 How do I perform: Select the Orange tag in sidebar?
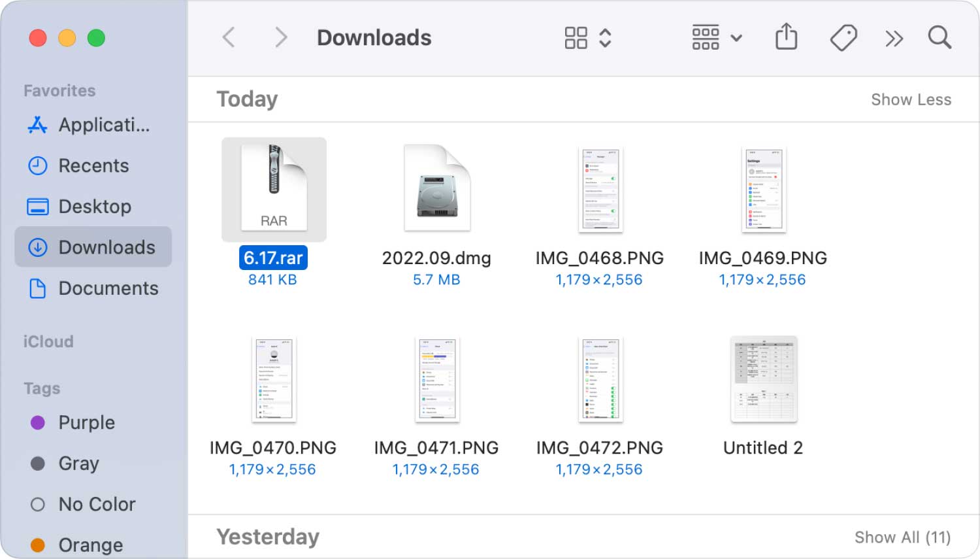pyautogui.click(x=90, y=544)
